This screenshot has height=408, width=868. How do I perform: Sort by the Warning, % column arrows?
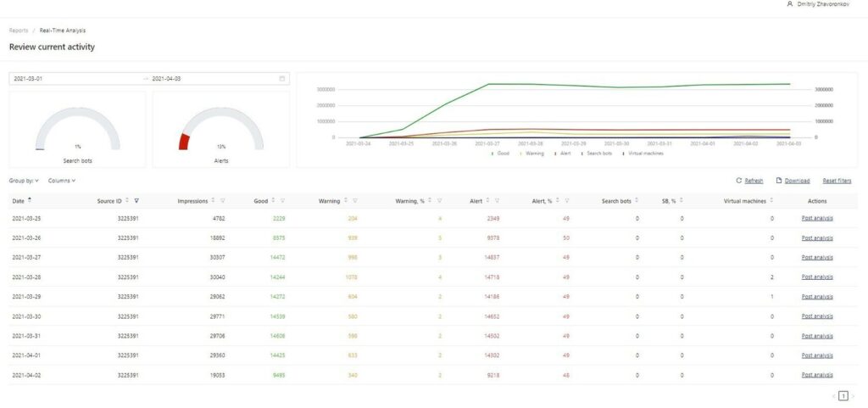click(429, 201)
